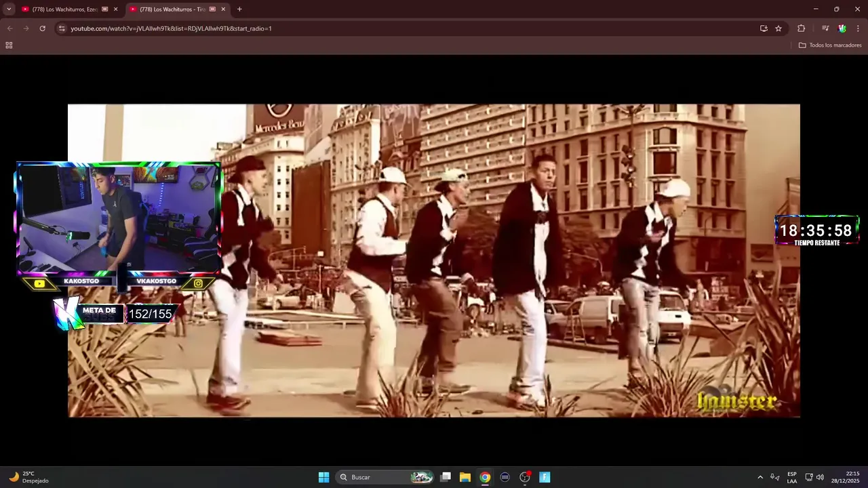868x488 pixels.
Task: Click the playing Wachiturros video
Action: click(434, 260)
